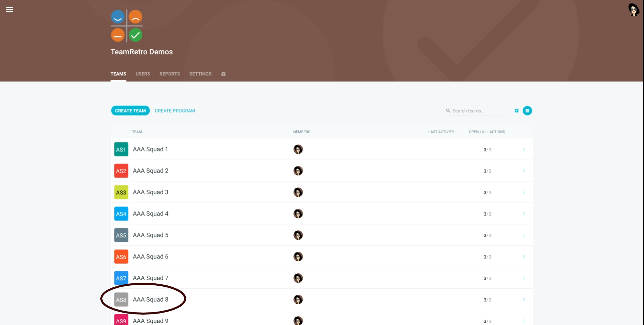Focus the Search teams input field
Viewport: 644px width, 325px height.
tap(477, 111)
